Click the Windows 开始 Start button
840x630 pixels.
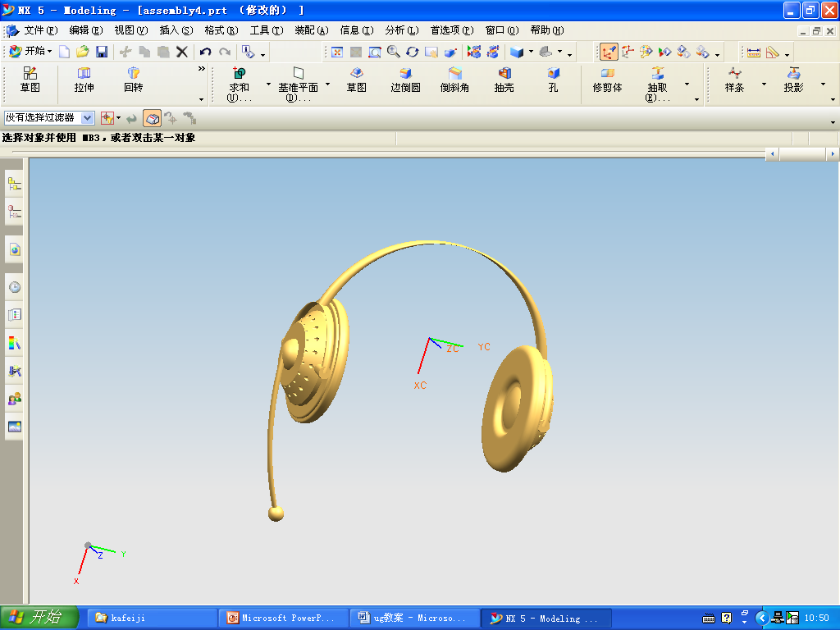[x=39, y=618]
